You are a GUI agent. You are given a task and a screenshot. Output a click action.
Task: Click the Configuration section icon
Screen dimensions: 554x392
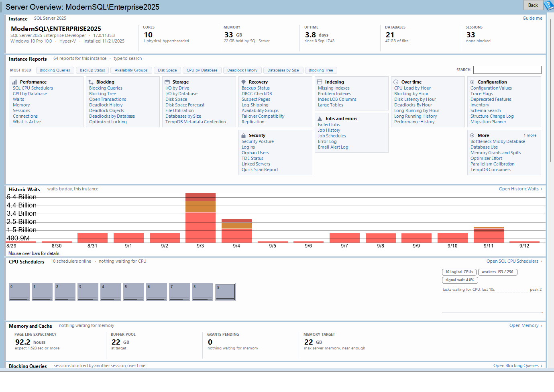point(472,82)
